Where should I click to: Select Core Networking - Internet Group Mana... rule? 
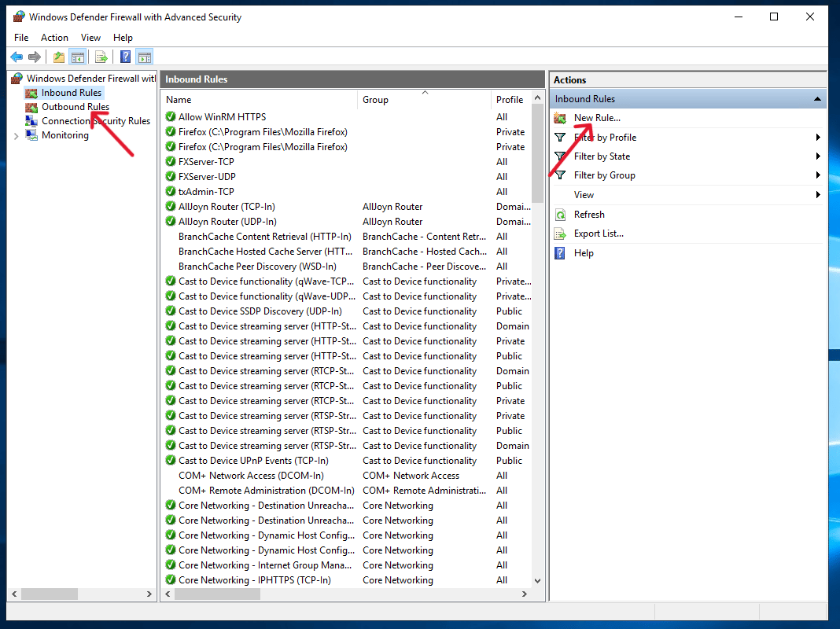coord(347,565)
